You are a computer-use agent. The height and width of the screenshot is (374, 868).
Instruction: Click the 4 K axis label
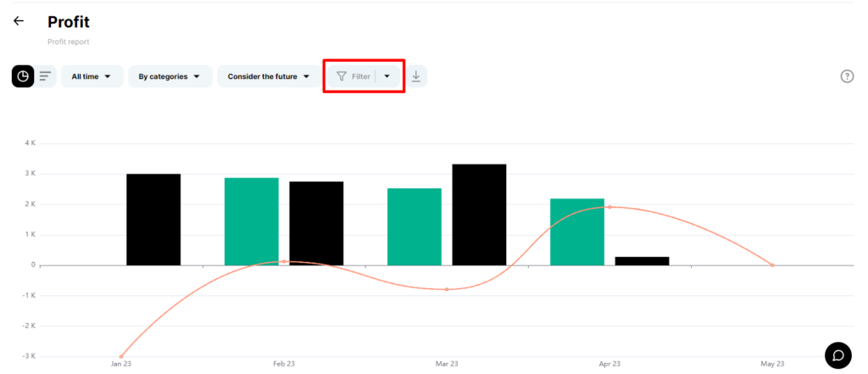31,143
